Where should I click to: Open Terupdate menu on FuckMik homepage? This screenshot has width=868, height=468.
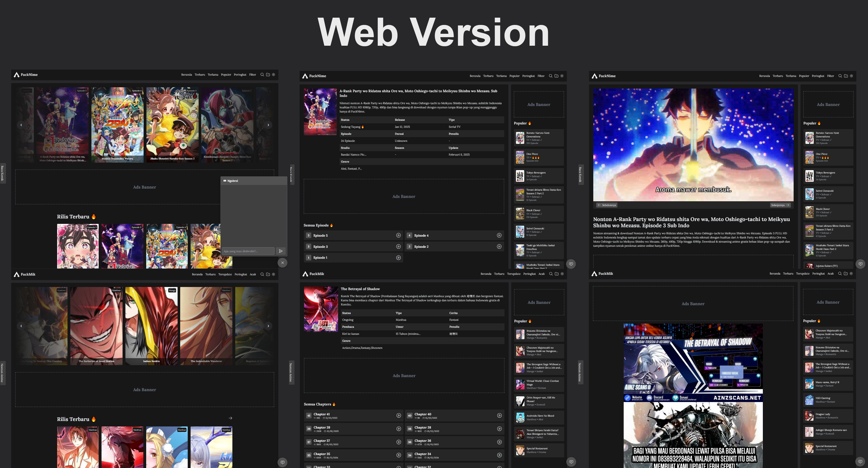(225, 274)
